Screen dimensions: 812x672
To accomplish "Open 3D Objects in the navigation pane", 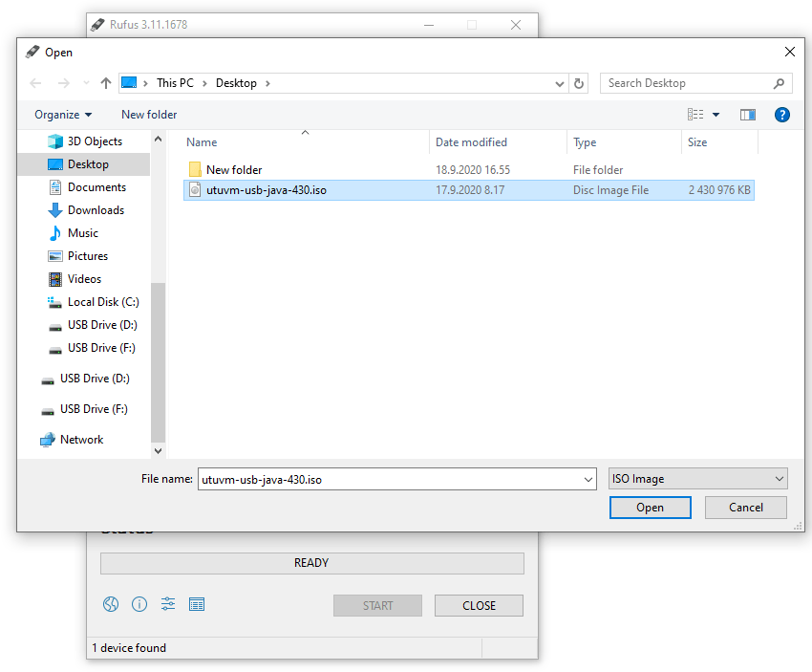I will click(x=95, y=141).
